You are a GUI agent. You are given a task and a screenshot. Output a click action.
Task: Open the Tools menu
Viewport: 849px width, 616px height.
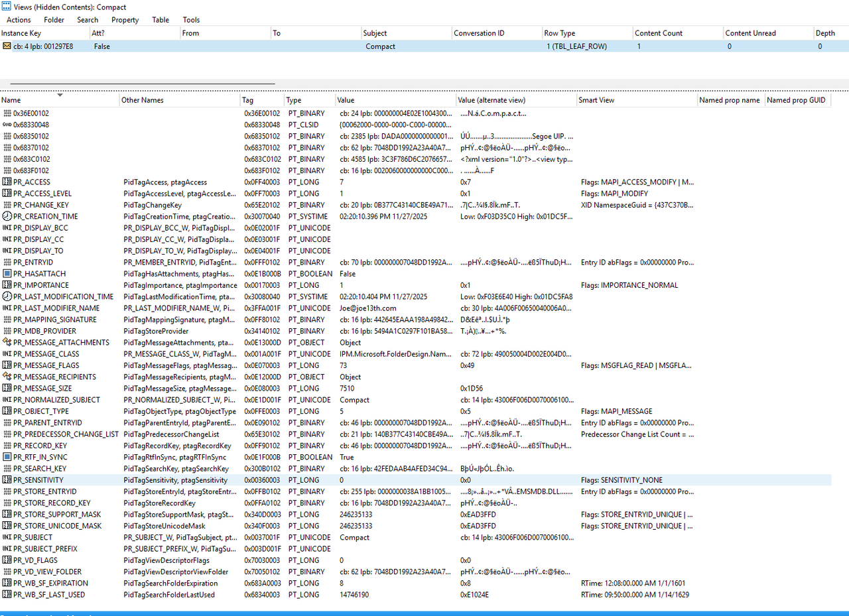(191, 20)
